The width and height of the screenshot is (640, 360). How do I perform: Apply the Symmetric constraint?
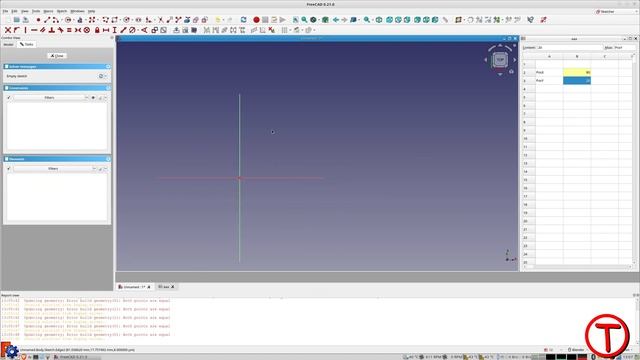point(78,30)
